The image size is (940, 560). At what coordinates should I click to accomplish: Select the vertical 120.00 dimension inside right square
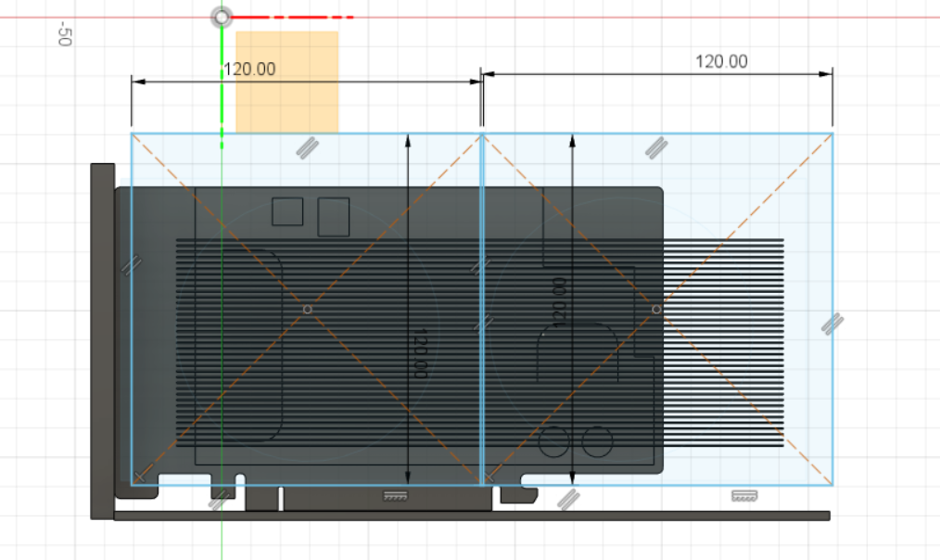[559, 302]
